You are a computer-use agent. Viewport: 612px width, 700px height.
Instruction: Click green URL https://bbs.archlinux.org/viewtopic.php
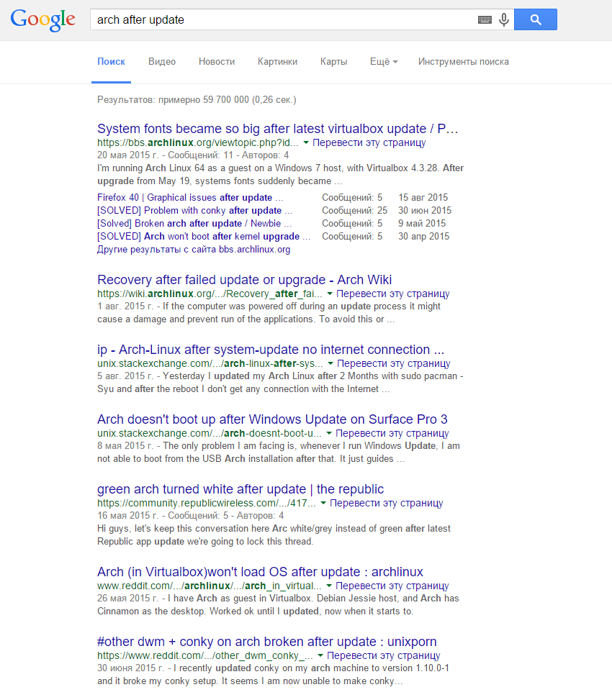pyautogui.click(x=198, y=143)
